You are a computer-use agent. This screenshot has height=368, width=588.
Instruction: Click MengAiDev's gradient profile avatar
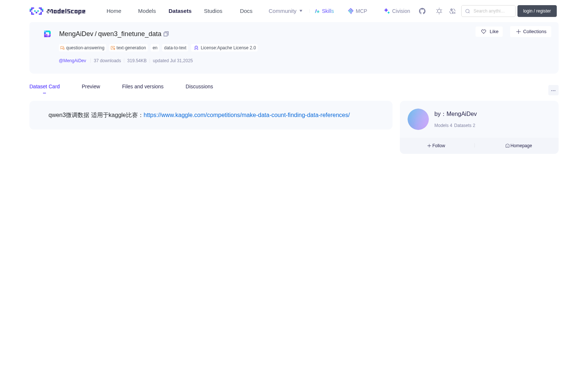[418, 119]
